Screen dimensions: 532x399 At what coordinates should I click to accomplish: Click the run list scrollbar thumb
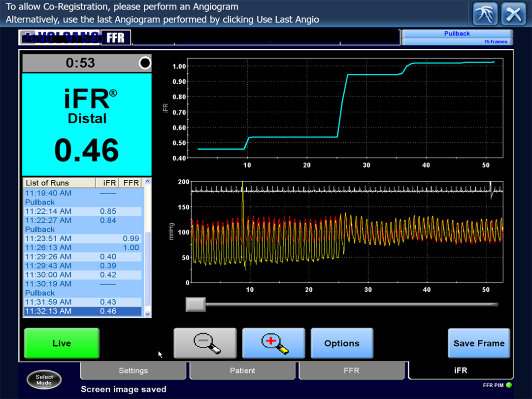(148, 268)
